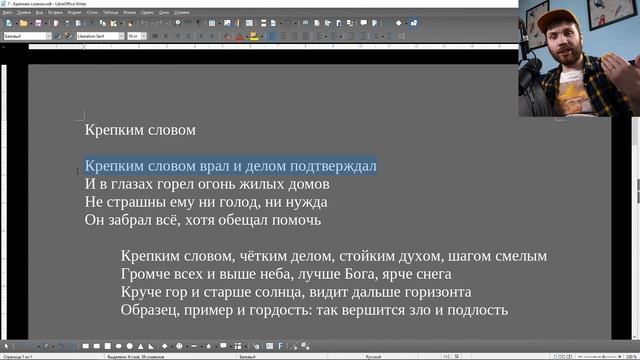Create a new document via toolbar icon

[9, 23]
